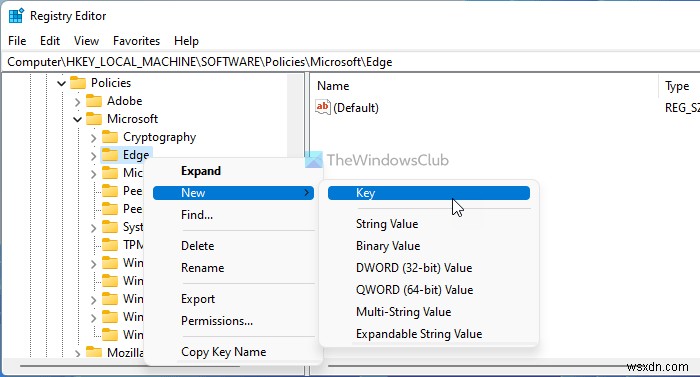Collapse the Microsoft key arrow
Viewport: 700px width, 377px height.
(x=78, y=119)
